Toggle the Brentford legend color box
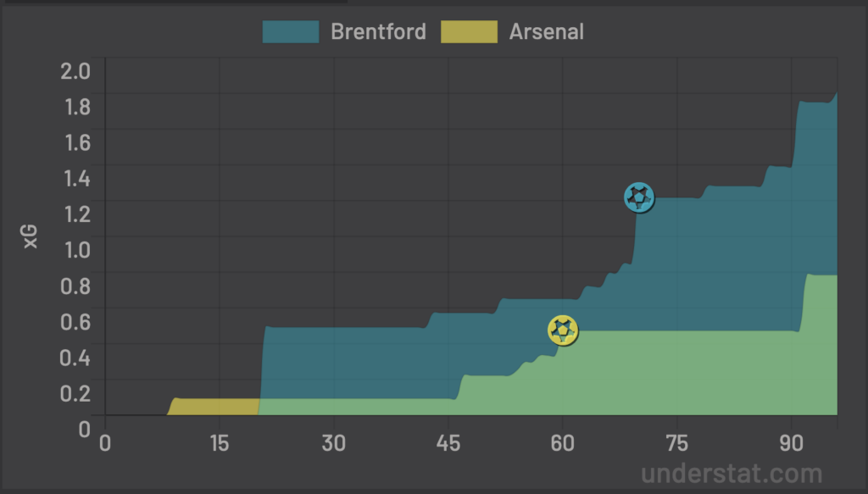 [291, 32]
